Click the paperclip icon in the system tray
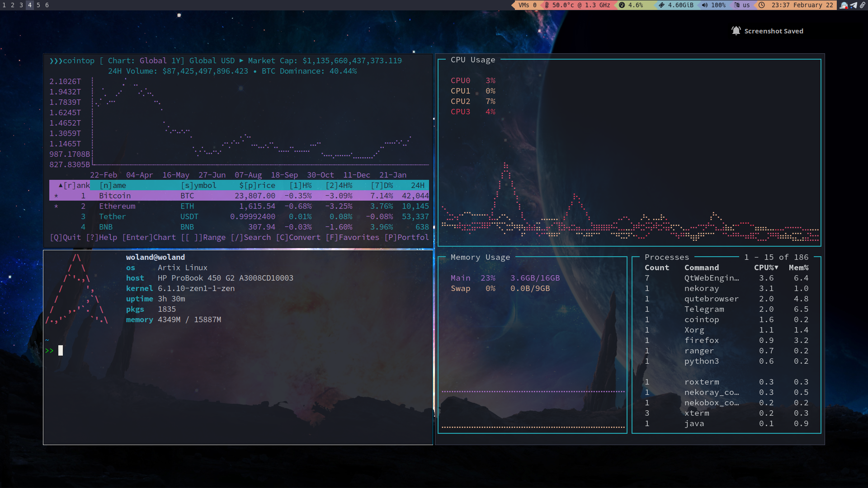The image size is (868, 488). tap(863, 5)
